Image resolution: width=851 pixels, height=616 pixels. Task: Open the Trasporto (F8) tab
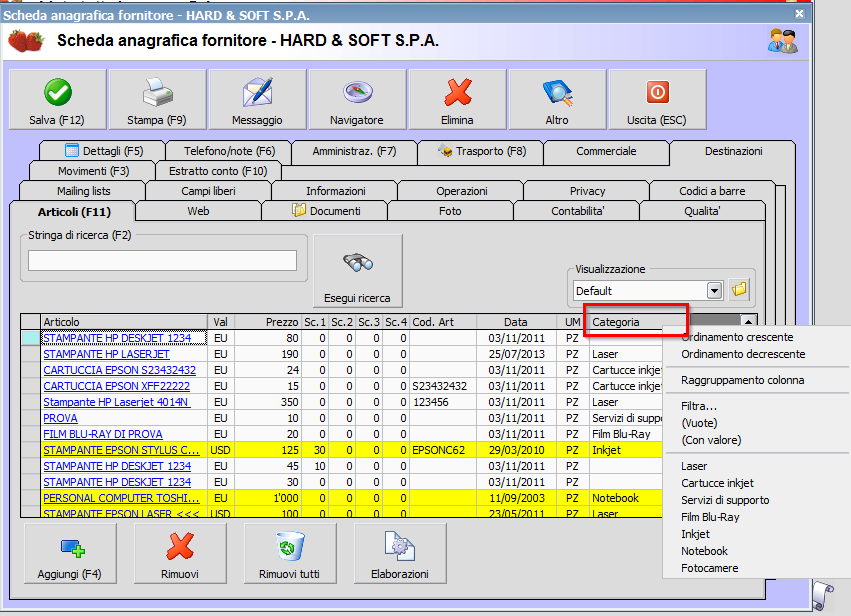point(480,151)
